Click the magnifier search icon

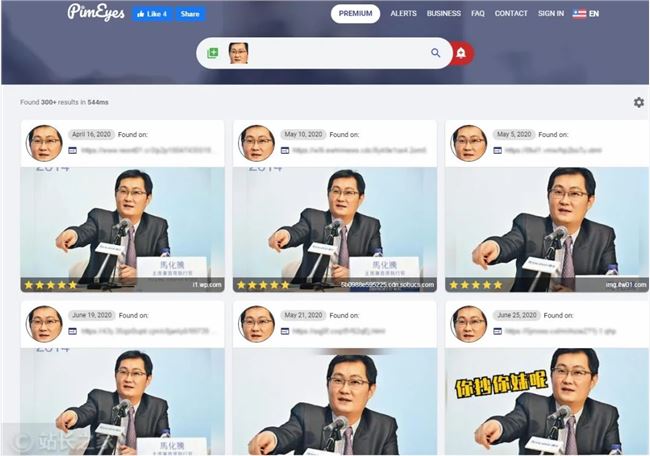(436, 53)
